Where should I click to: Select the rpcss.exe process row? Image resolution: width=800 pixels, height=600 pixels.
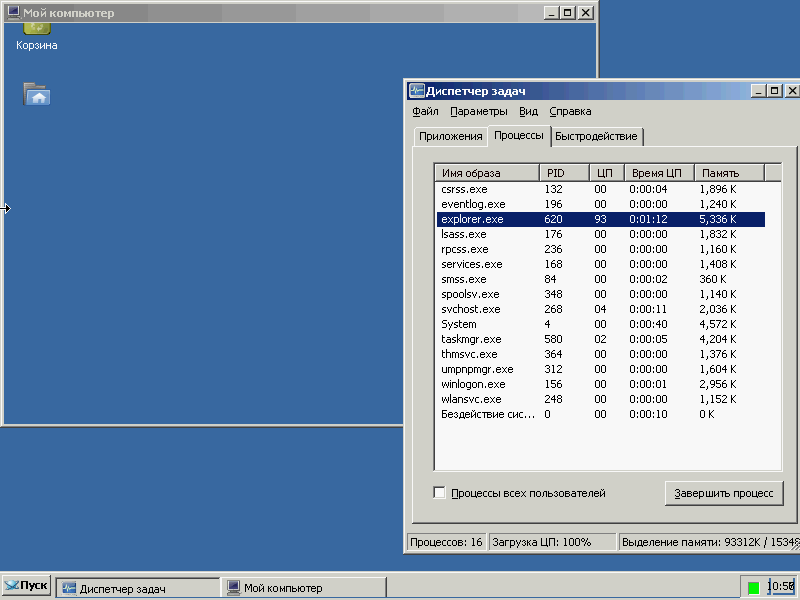coord(601,249)
